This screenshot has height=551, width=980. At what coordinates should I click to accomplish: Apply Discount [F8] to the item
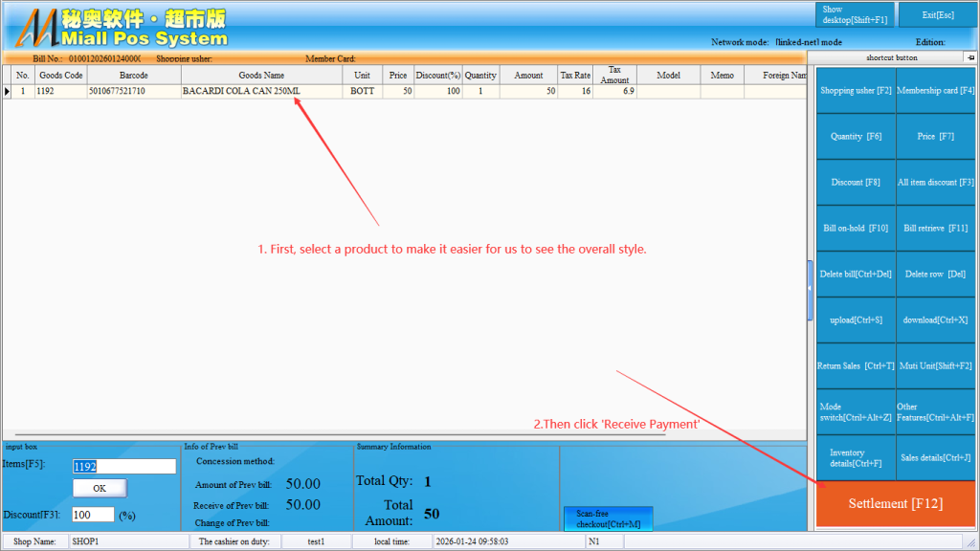[x=856, y=183]
